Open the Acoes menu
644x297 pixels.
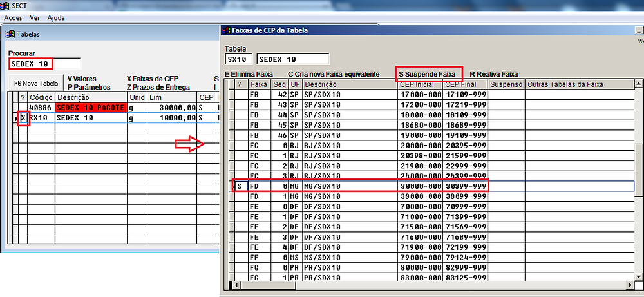coord(13,17)
